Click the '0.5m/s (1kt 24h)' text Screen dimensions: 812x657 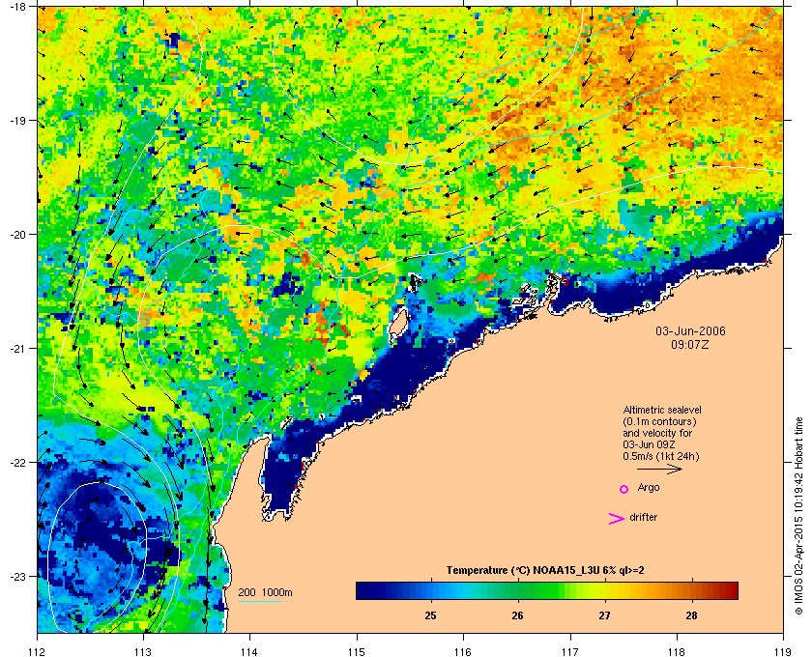click(x=661, y=457)
